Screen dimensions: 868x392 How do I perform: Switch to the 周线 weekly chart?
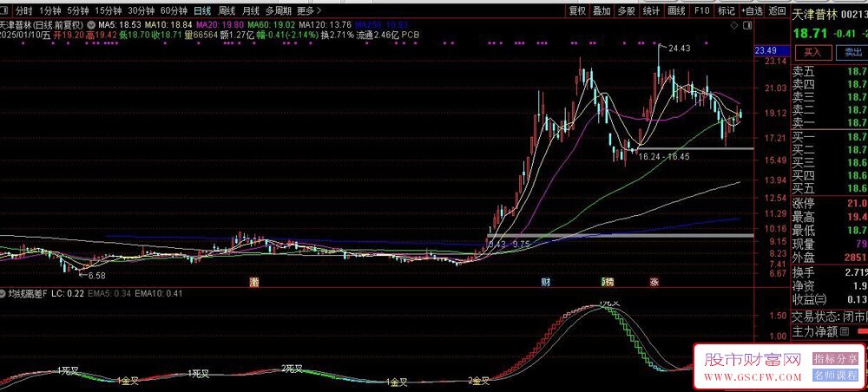[227, 10]
